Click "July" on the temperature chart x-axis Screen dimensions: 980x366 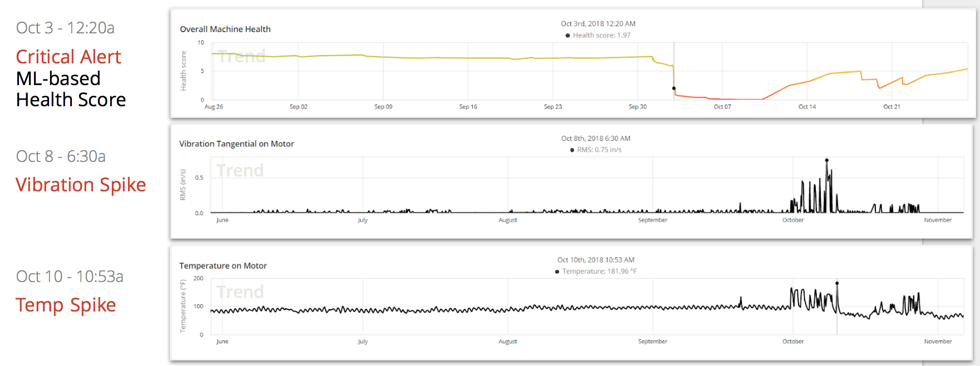click(363, 342)
